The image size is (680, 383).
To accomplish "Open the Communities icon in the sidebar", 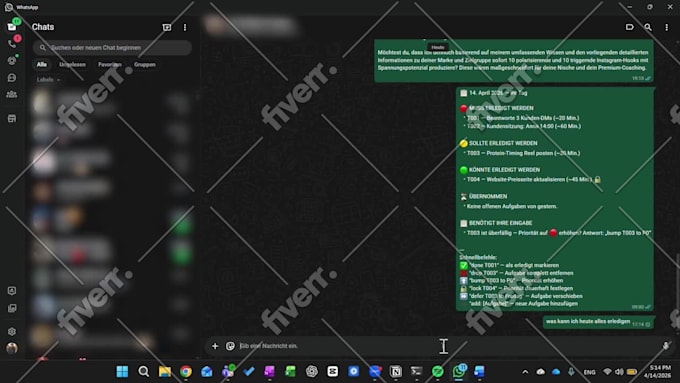I will [12, 94].
